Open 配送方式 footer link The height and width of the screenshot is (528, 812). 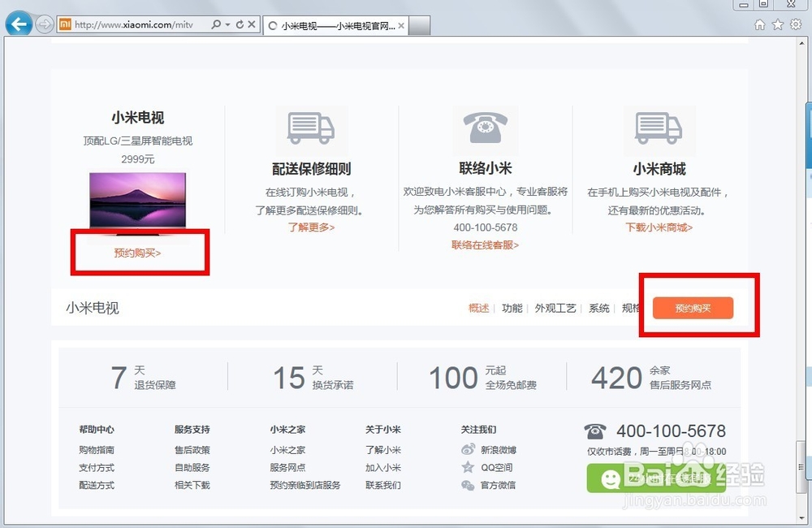97,485
